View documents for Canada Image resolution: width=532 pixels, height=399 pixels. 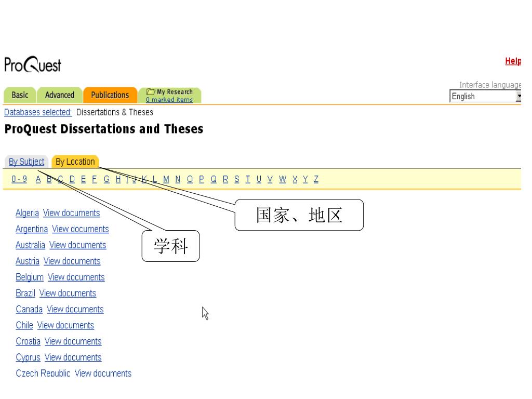(75, 309)
